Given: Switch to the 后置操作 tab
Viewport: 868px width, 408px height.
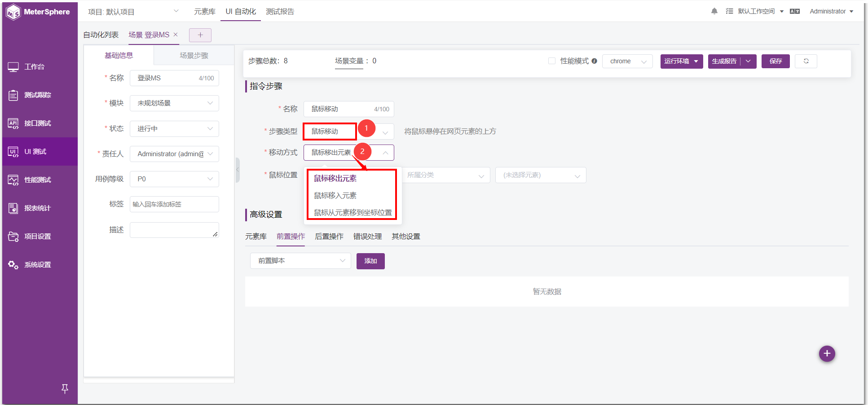Looking at the screenshot, I should coord(329,237).
